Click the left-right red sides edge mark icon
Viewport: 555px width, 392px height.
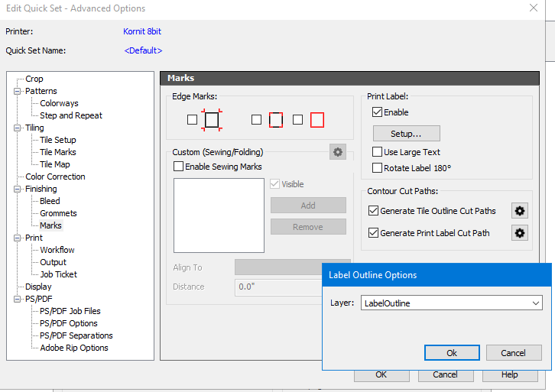[x=276, y=120]
